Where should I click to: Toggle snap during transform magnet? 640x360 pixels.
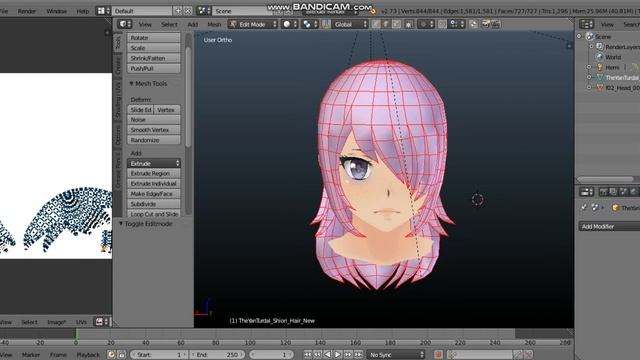click(x=442, y=24)
